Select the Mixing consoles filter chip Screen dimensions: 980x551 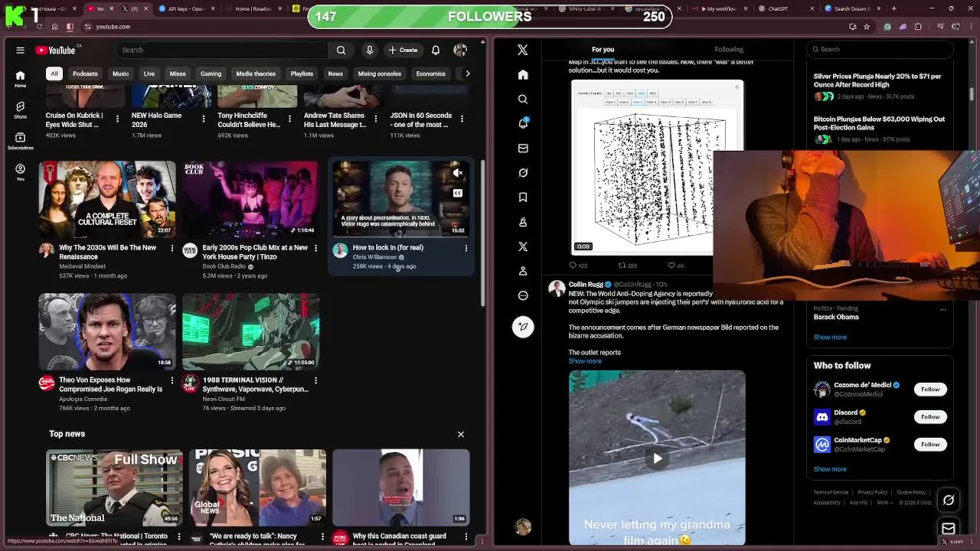pos(380,73)
